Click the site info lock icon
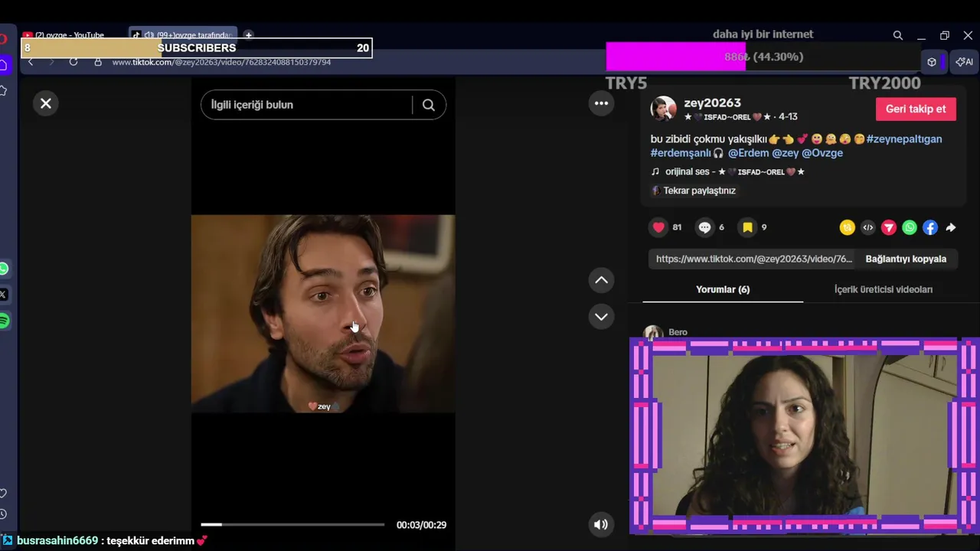980x551 pixels. [98, 62]
